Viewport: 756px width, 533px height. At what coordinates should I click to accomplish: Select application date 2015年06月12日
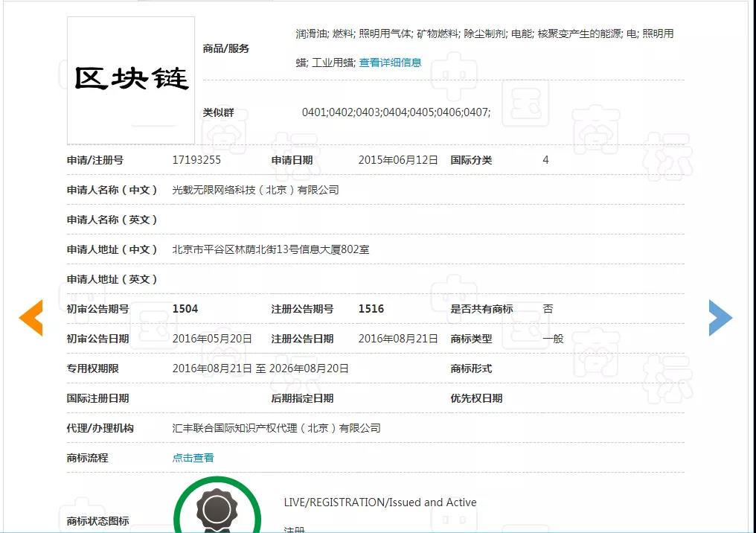[x=398, y=160]
